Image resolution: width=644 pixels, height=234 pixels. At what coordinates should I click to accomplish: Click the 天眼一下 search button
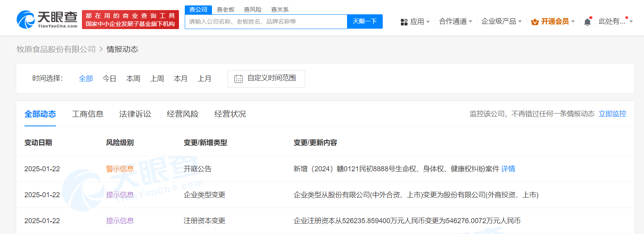coord(365,21)
